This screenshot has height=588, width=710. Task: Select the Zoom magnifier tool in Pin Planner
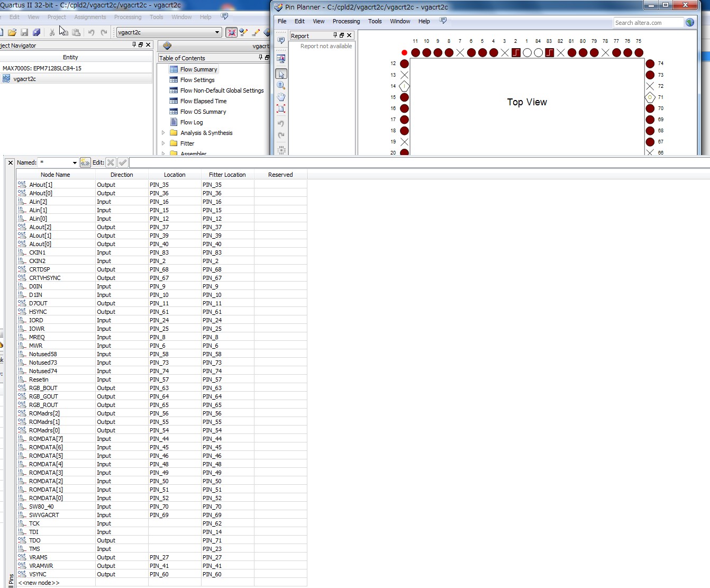[x=281, y=85]
